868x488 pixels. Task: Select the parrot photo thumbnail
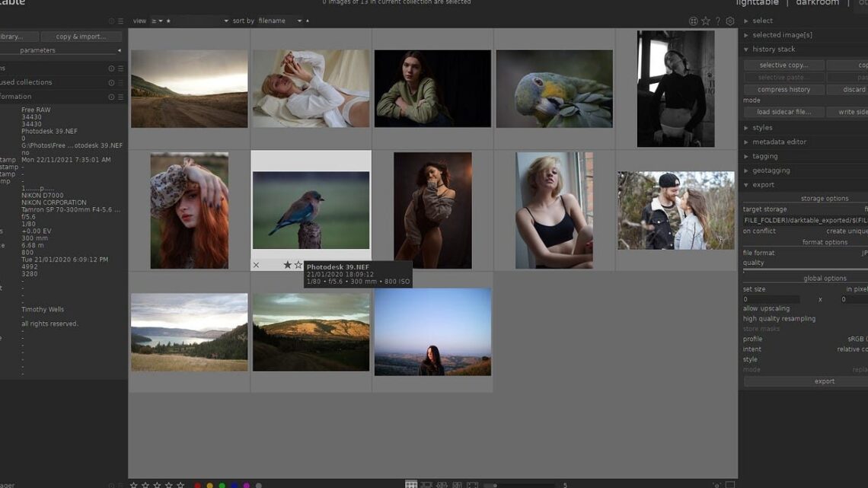(554, 88)
